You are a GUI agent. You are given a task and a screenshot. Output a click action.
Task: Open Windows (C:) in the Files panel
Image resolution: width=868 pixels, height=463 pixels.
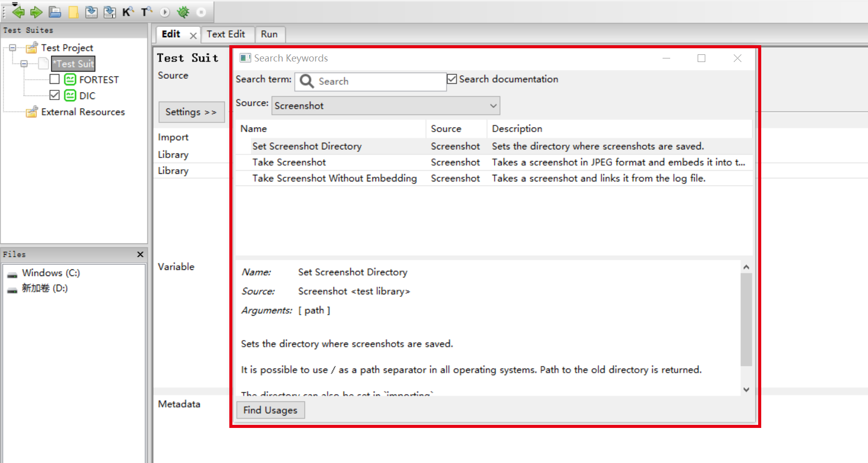(51, 273)
